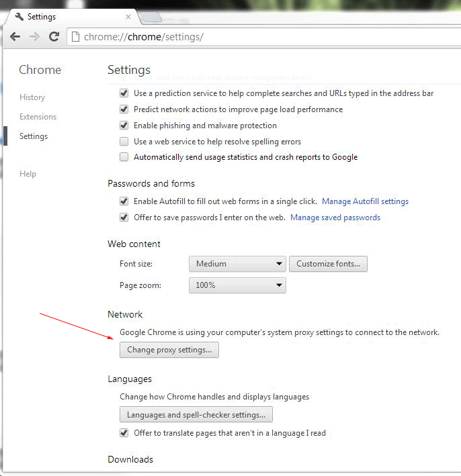Click the browser Back arrow
Screen dimensions: 461x476
pyautogui.click(x=15, y=37)
